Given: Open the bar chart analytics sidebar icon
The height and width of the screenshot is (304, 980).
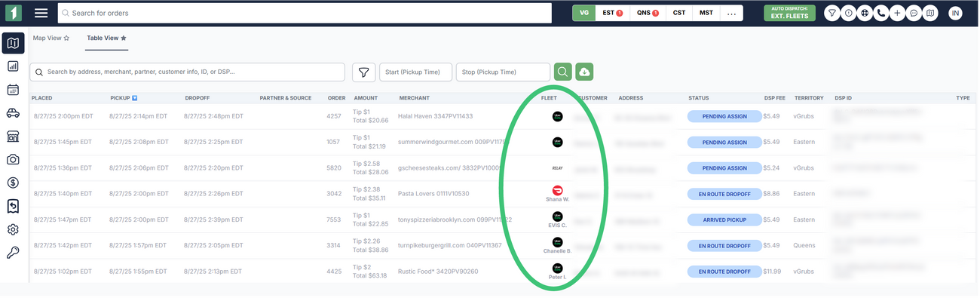Looking at the screenshot, I should [13, 66].
